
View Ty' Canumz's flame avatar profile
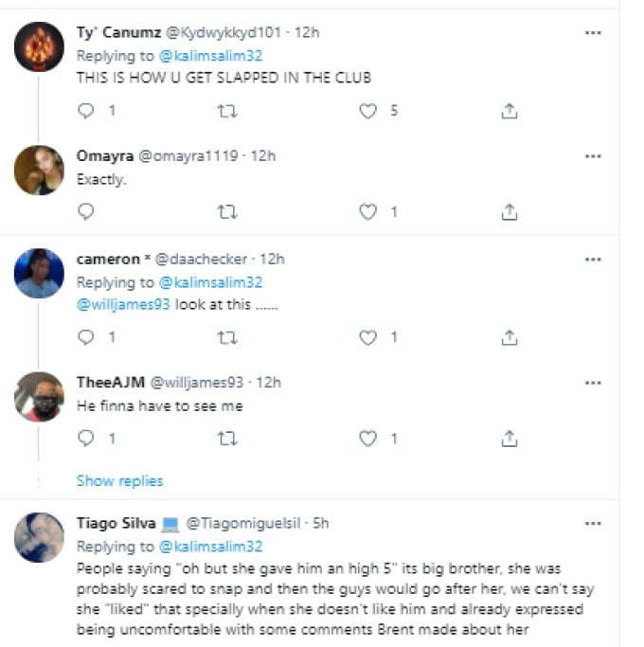click(x=39, y=47)
